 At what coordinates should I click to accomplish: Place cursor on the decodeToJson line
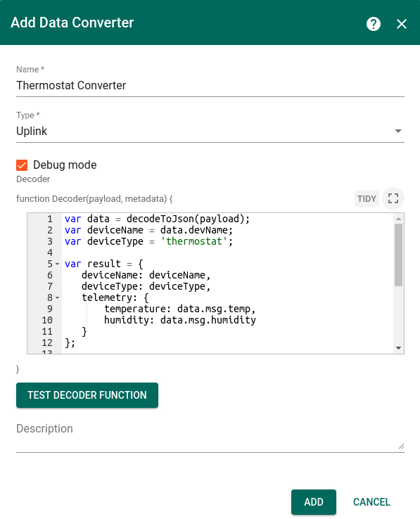coord(157,219)
